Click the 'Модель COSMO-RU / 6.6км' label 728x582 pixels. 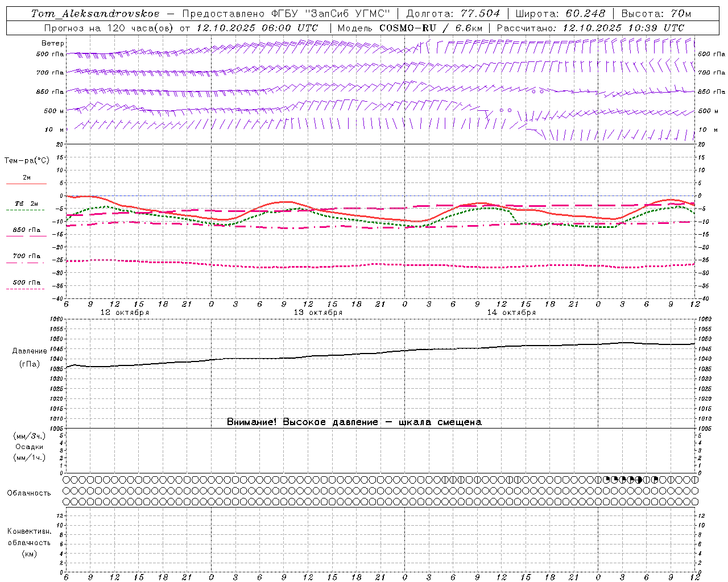click(410, 28)
